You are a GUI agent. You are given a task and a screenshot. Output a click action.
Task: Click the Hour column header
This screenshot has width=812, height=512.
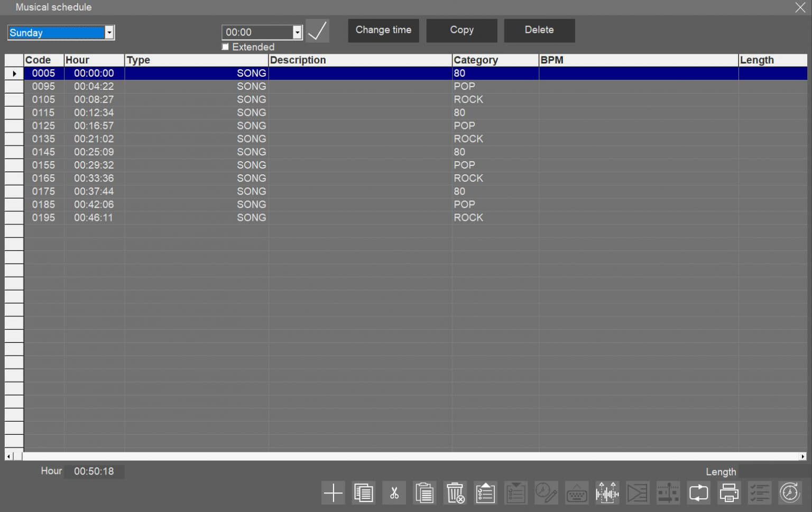point(78,60)
